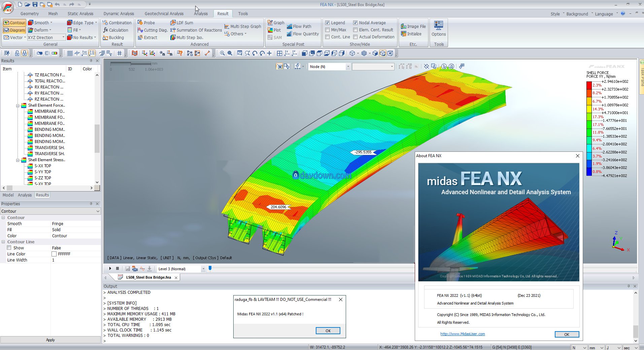Click the Buckling result icon
Screen dimensions: 644x350
pos(105,37)
